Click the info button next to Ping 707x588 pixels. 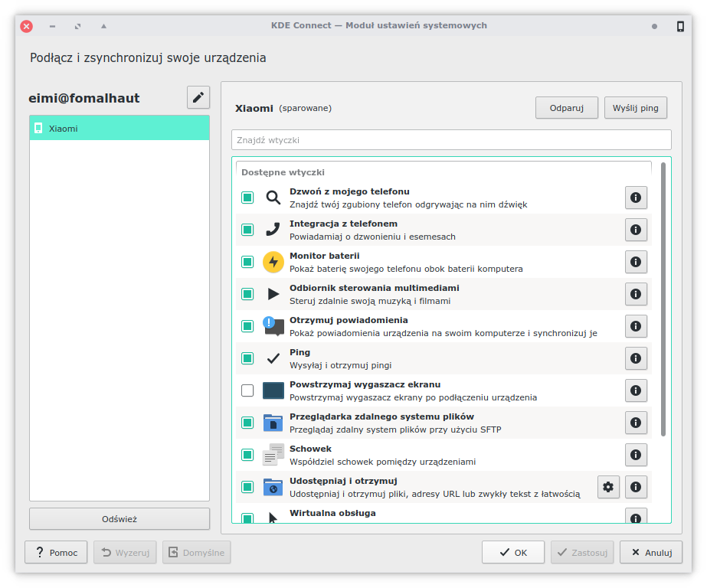tap(636, 358)
